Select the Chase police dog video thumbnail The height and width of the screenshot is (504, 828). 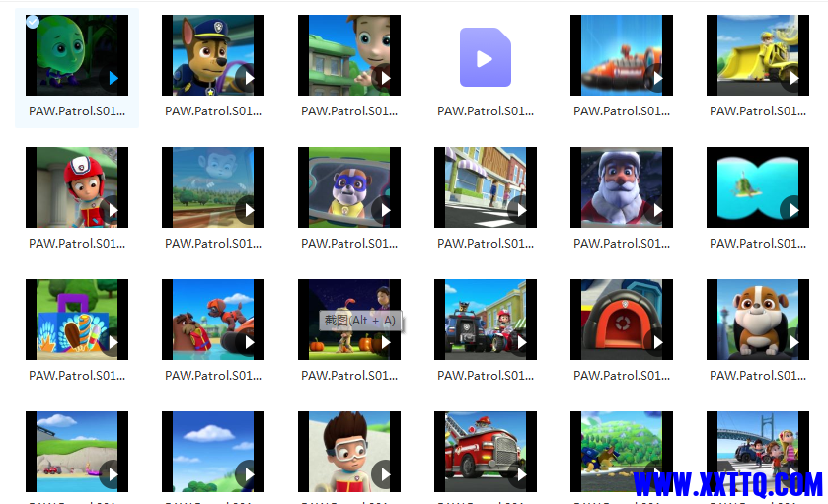(x=213, y=55)
